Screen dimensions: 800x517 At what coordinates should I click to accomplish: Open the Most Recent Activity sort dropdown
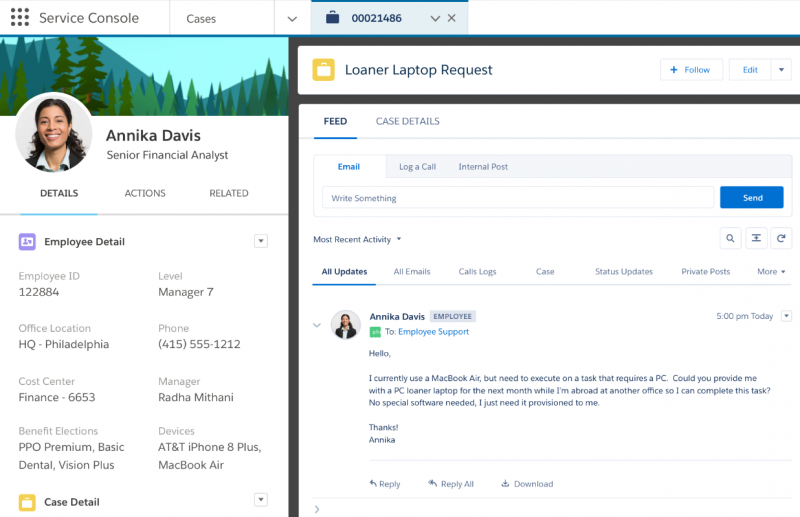coord(357,239)
